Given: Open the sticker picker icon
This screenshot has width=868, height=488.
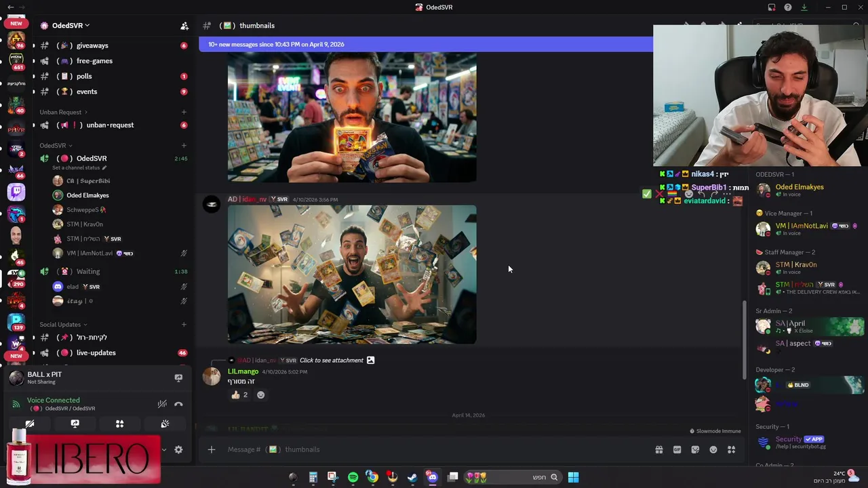Looking at the screenshot, I should coord(695,449).
